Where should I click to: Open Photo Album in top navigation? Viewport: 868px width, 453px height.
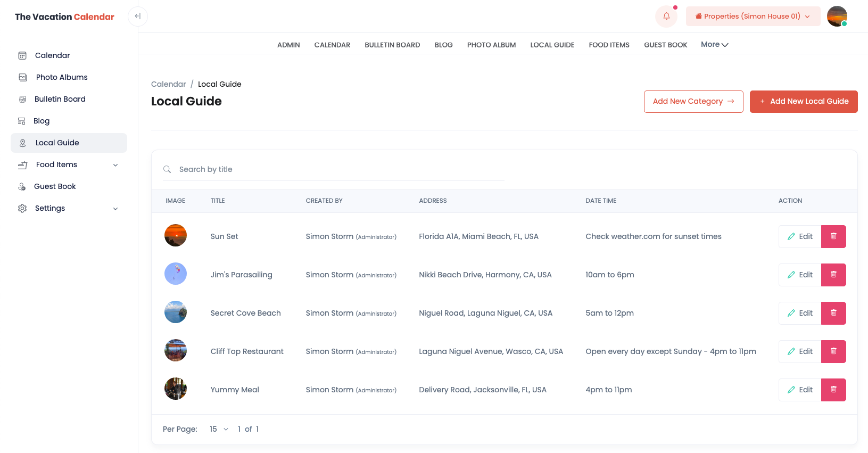coord(491,45)
